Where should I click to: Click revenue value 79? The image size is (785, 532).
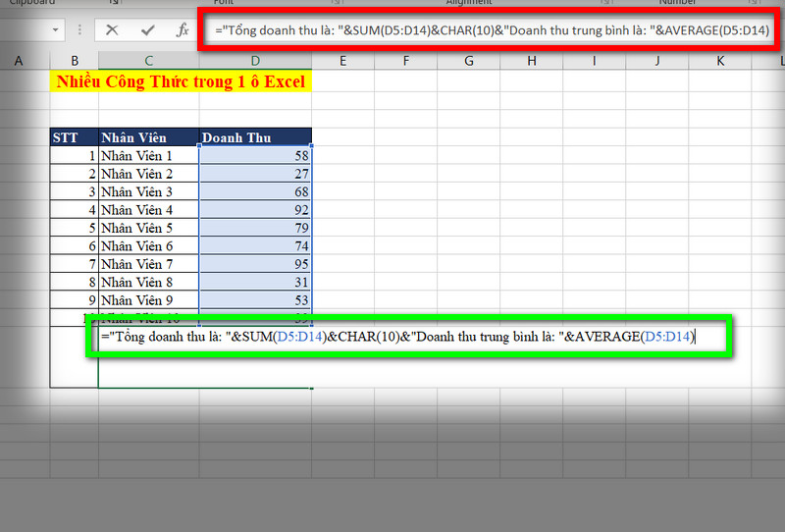tap(255, 228)
